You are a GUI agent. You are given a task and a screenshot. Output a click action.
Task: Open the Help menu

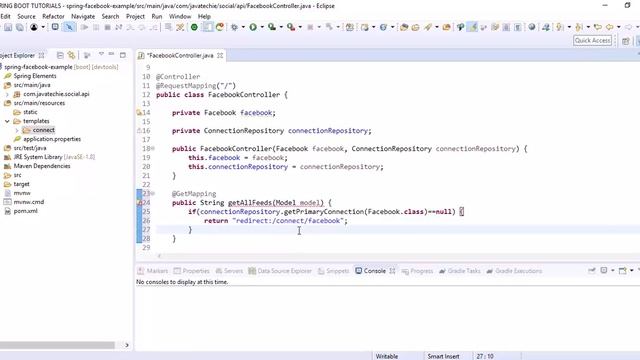pyautogui.click(x=204, y=16)
